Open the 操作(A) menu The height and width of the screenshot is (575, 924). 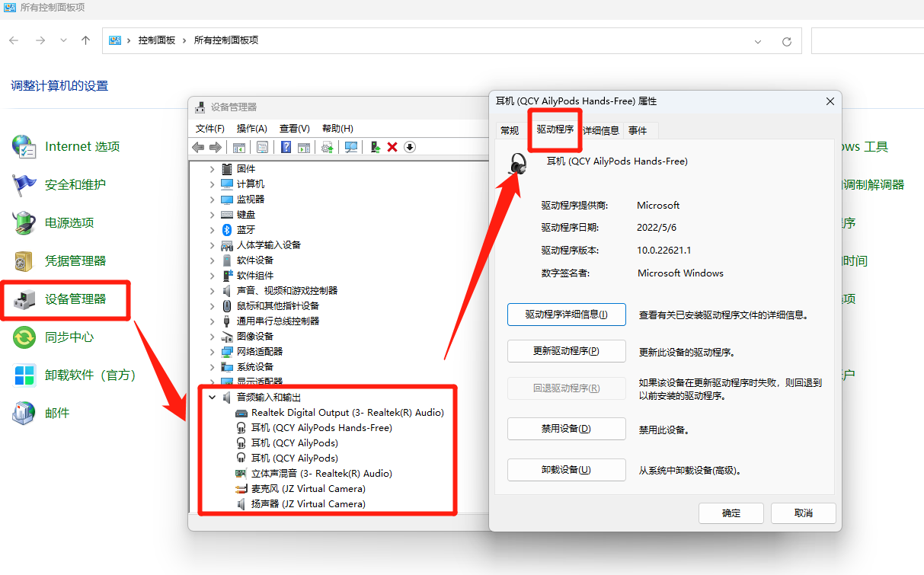[x=252, y=129]
